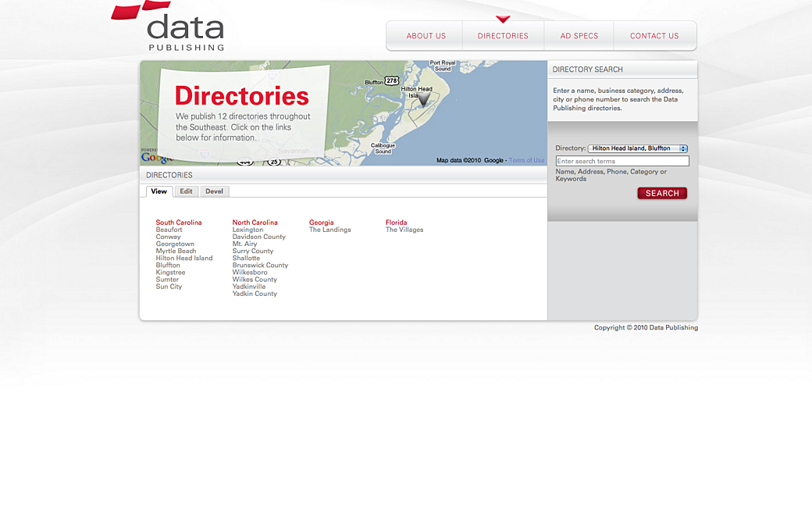Open the Hilton Head Island directory link
The width and height of the screenshot is (812, 517).
[183, 258]
